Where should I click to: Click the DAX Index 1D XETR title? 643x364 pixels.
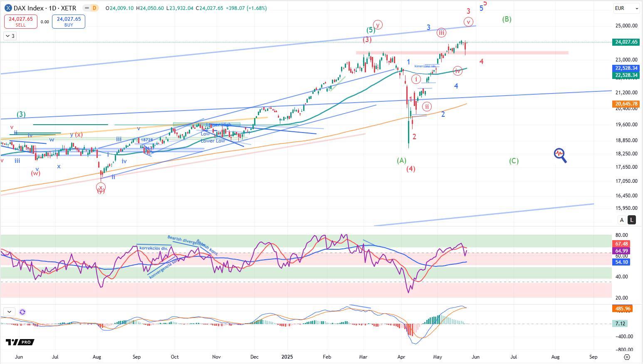[45, 8]
